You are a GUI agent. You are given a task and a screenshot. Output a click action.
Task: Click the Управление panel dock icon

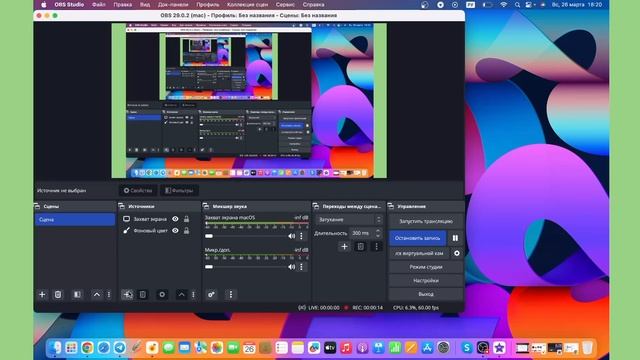pos(391,206)
